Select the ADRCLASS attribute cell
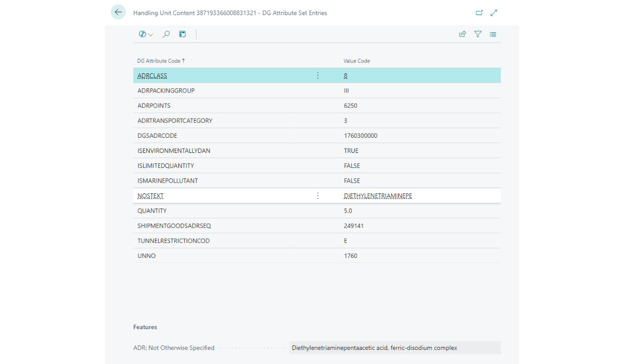This screenshot has width=624, height=364. (x=152, y=76)
